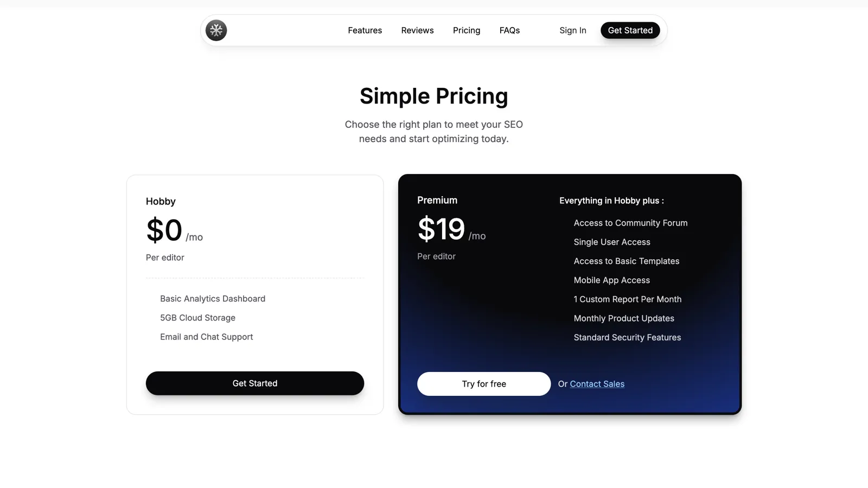Select Pricing in the navigation bar
The width and height of the screenshot is (868, 488).
(466, 30)
